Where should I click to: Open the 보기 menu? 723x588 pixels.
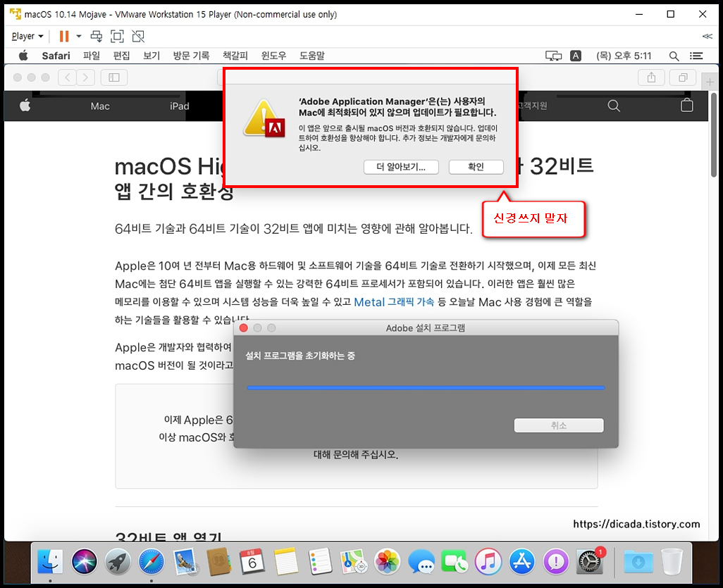[x=152, y=56]
